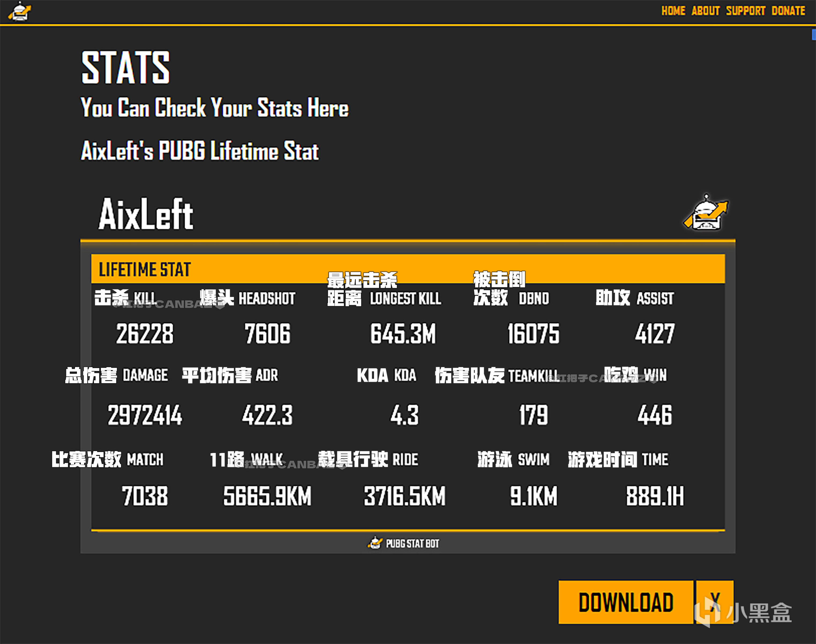Click the ADR value 422.3
Viewport: 816px width, 644px height.
(267, 415)
